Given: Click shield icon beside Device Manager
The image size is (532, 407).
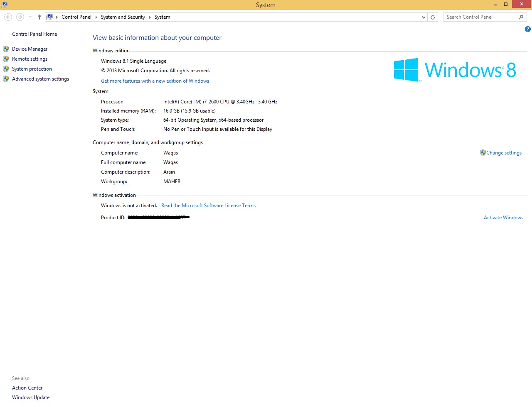Looking at the screenshot, I should coord(6,49).
